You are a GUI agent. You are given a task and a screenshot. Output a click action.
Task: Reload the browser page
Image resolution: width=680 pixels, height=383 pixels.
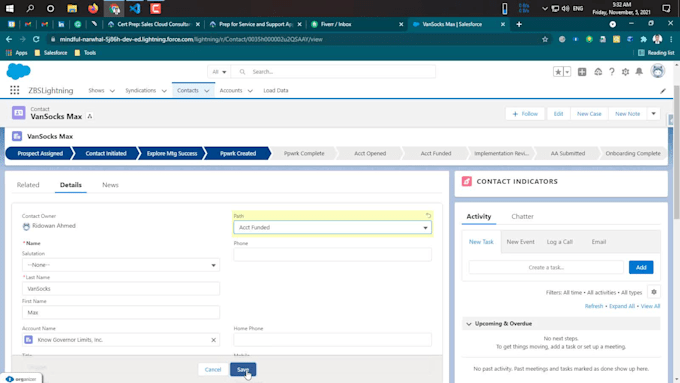pos(36,39)
